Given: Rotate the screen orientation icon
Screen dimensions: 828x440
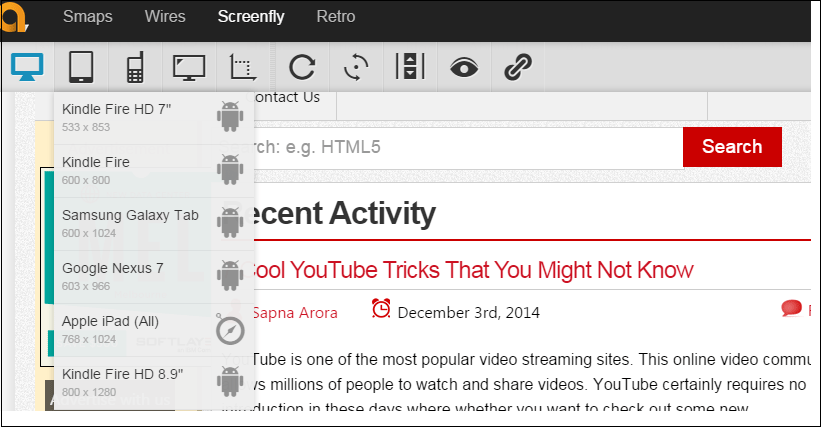Looking at the screenshot, I should click(x=356, y=68).
